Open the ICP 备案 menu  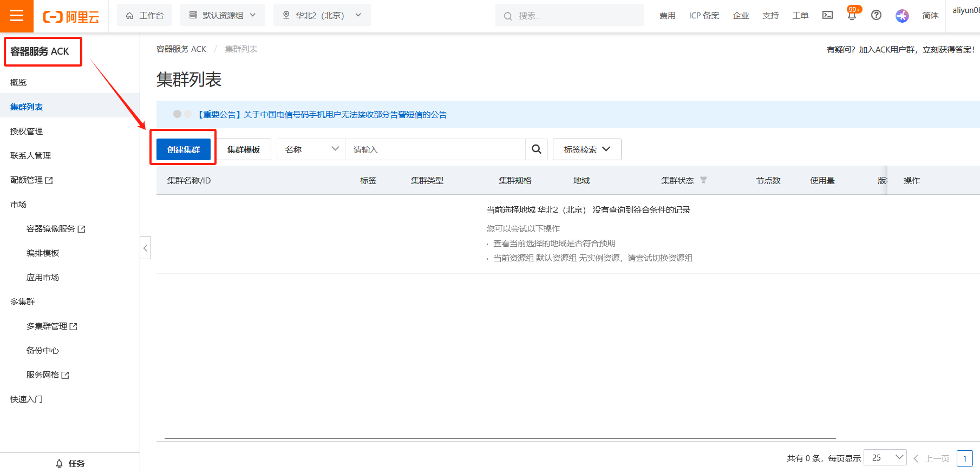point(704,16)
